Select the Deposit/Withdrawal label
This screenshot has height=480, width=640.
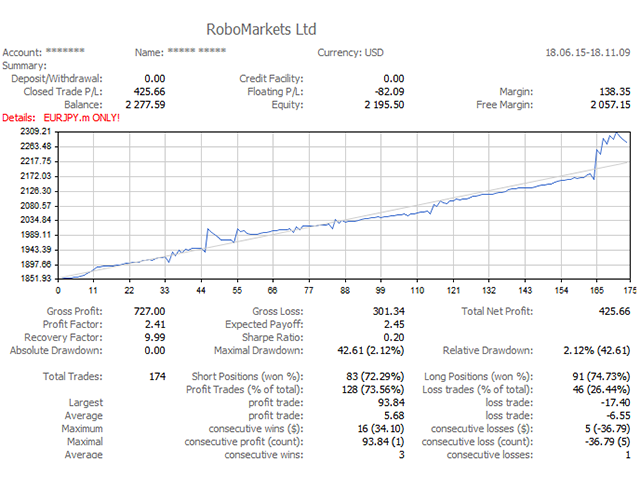pyautogui.click(x=57, y=79)
